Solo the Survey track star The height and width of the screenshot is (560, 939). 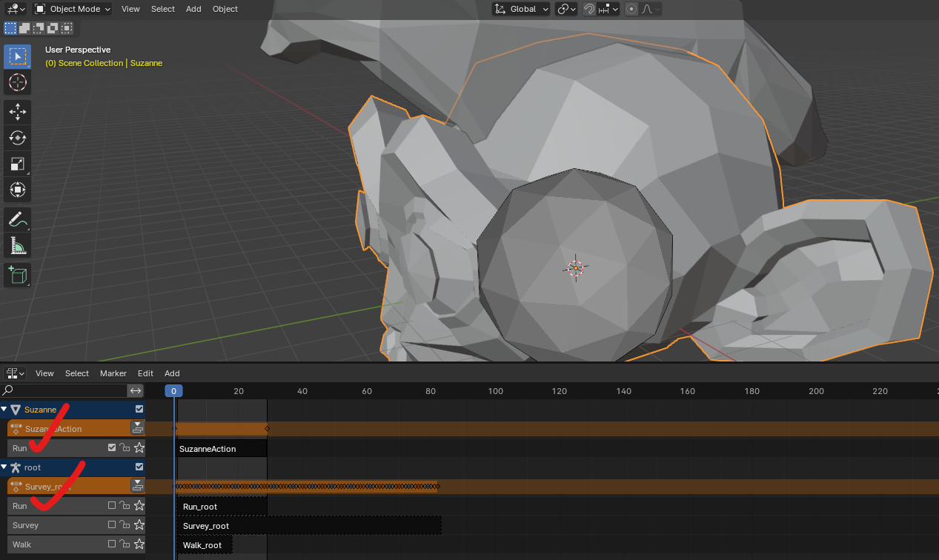pos(139,524)
